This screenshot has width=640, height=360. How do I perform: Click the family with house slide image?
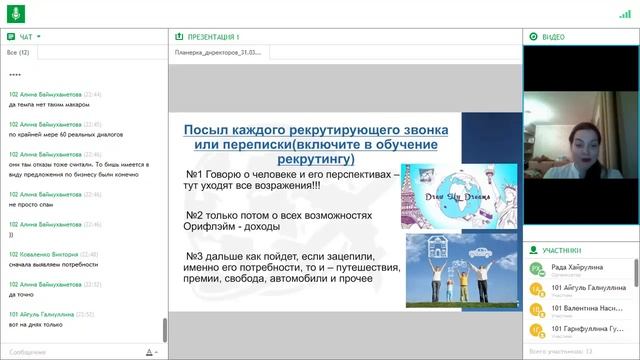tap(462, 270)
